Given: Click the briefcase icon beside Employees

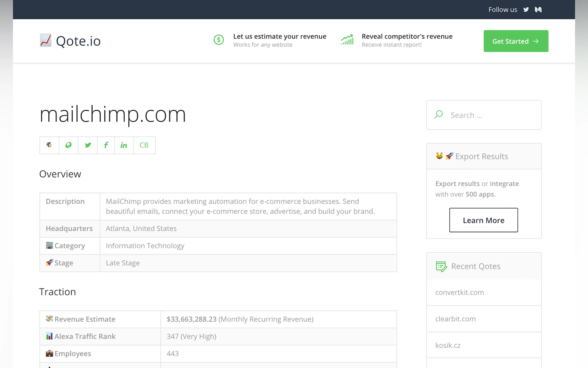Looking at the screenshot, I should point(49,353).
